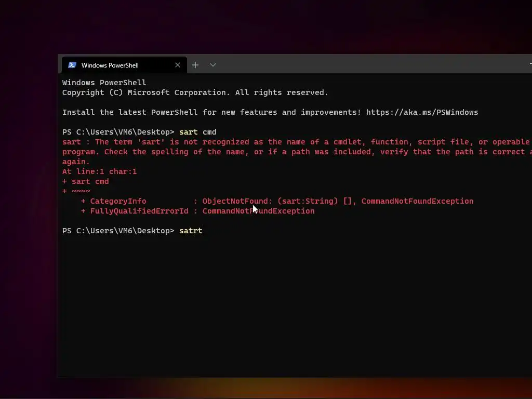Select the Windows PowerShell tab
Image resolution: width=532 pixels, height=399 pixels.
(x=124, y=65)
